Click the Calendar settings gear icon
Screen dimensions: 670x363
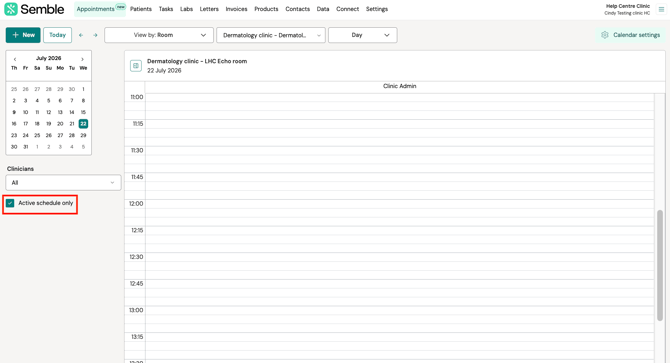pos(605,35)
